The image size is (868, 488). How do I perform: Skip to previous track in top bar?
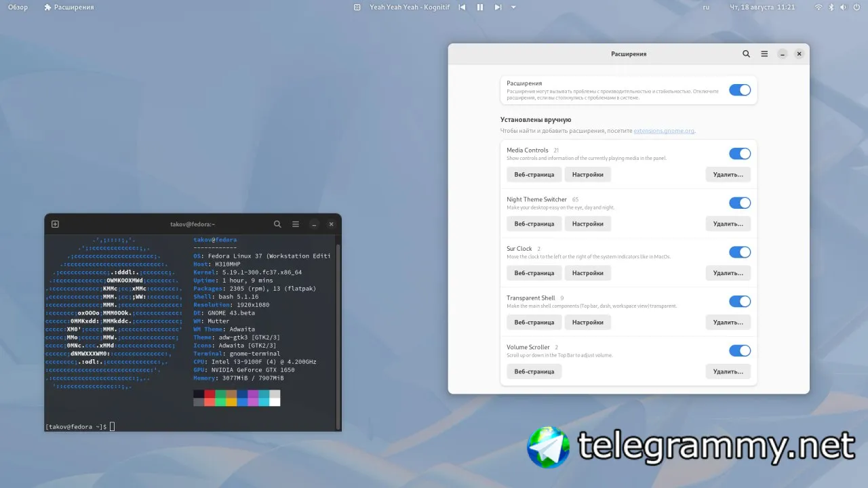coord(462,7)
